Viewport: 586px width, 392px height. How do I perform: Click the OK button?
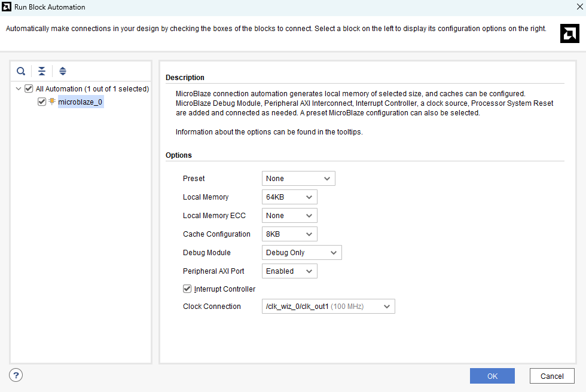[x=492, y=376]
